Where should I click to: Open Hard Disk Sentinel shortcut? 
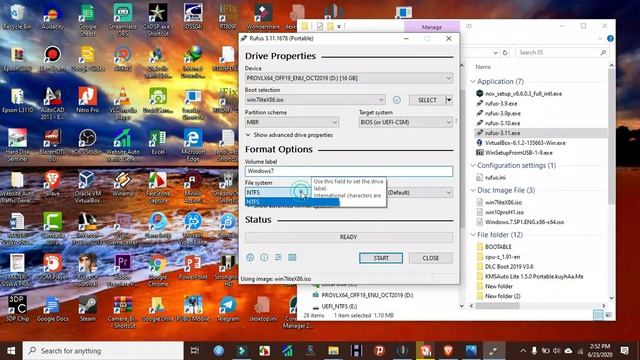pyautogui.click(x=17, y=146)
